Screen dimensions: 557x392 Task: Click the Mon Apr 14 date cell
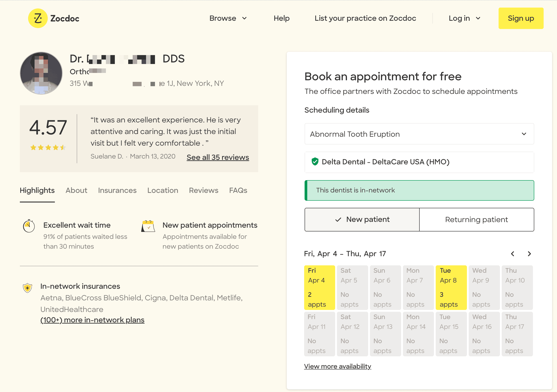click(x=418, y=334)
